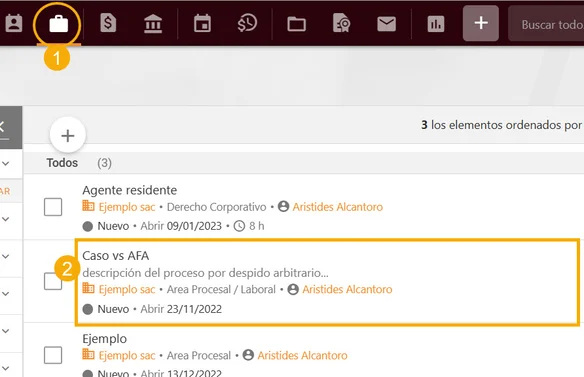The height and width of the screenshot is (377, 584).
Task: Click the Nuevo status dot in Agente residente
Action: click(x=88, y=226)
